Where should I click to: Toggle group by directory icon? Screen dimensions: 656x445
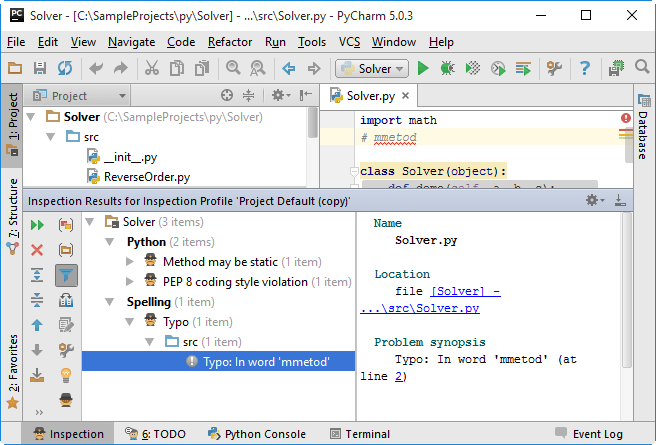click(x=67, y=250)
